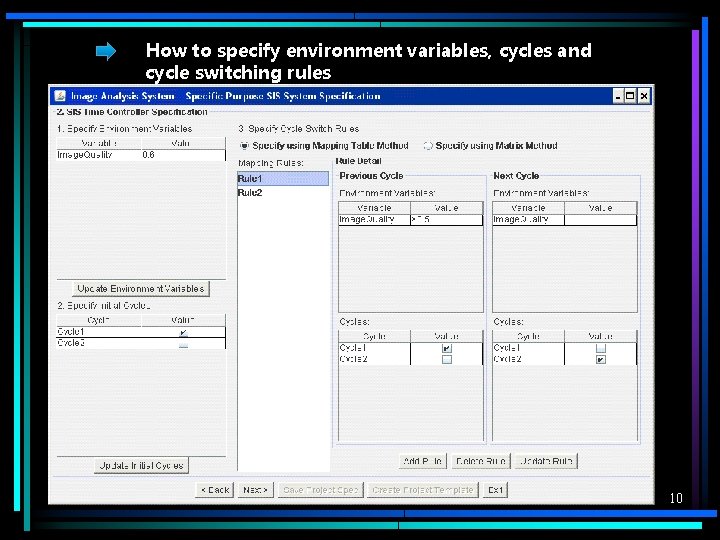Click the Exit button

(x=495, y=490)
